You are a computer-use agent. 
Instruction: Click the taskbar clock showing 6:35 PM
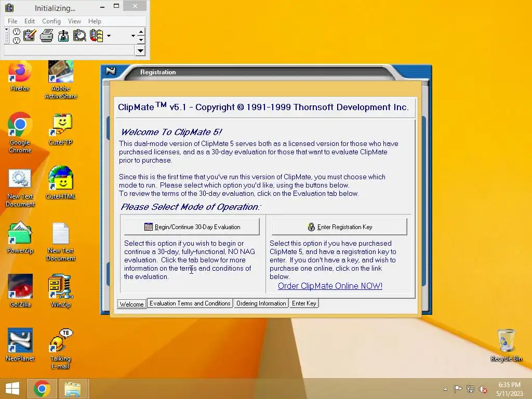509,389
